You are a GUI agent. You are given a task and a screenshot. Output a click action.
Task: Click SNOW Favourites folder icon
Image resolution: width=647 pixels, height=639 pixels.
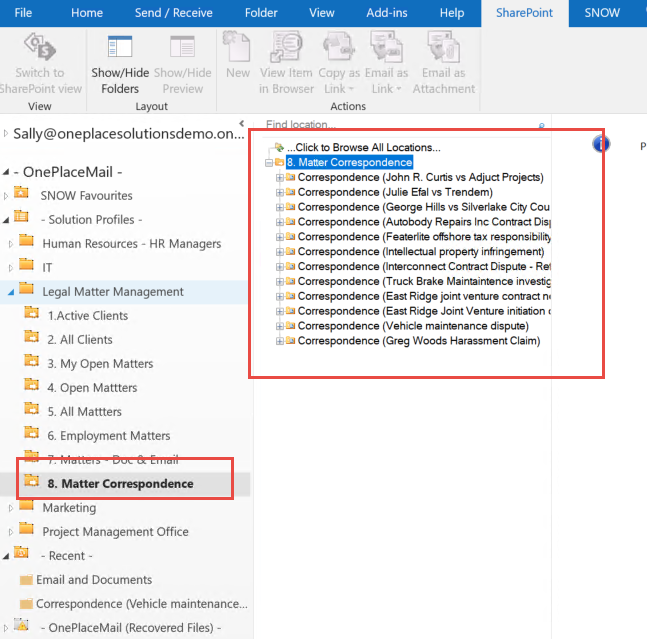pos(21,192)
